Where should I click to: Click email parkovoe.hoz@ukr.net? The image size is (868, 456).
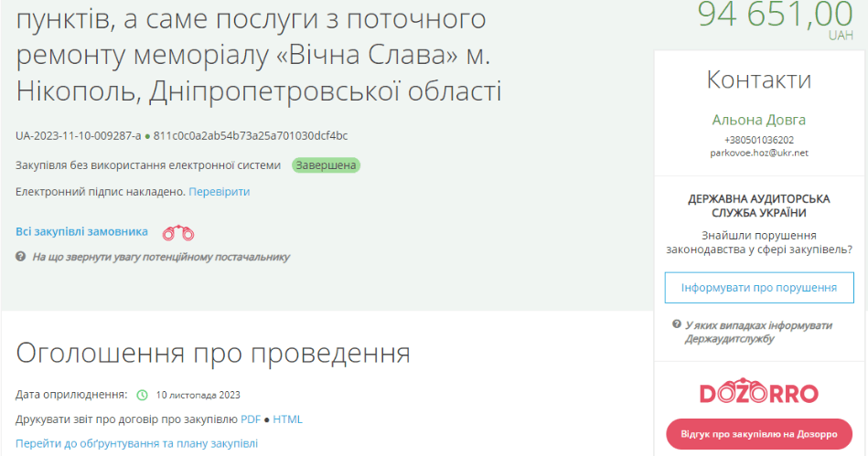[759, 154]
